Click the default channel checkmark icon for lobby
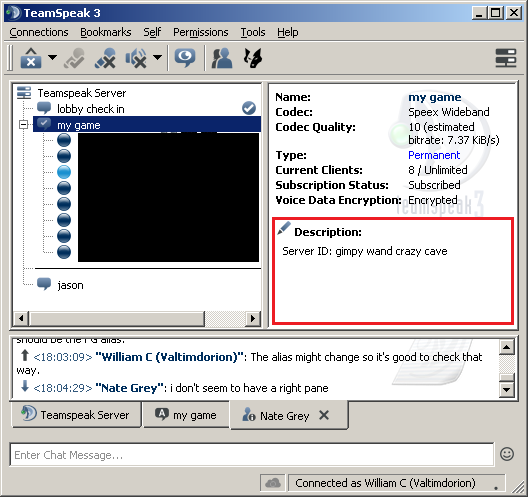The height and width of the screenshot is (497, 528). coord(249,108)
